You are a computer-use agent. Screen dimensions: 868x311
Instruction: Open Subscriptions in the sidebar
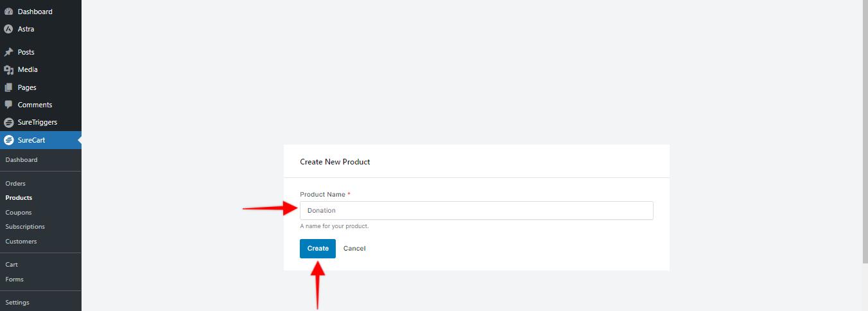pos(25,226)
